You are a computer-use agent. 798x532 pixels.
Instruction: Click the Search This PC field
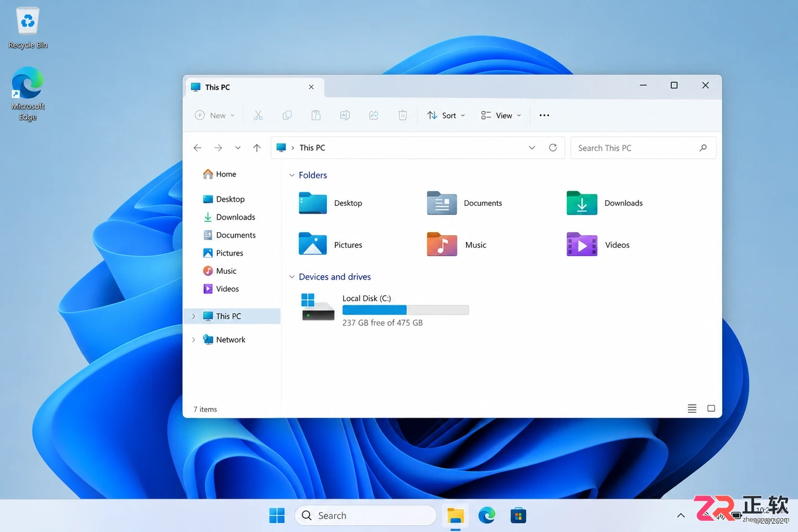(643, 147)
